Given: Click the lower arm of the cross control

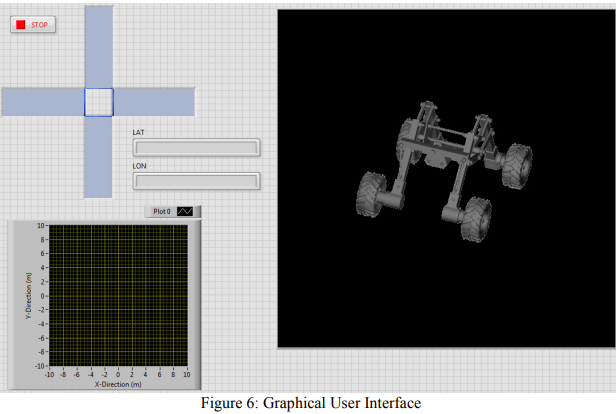Looking at the screenshot, I should click(x=98, y=157).
